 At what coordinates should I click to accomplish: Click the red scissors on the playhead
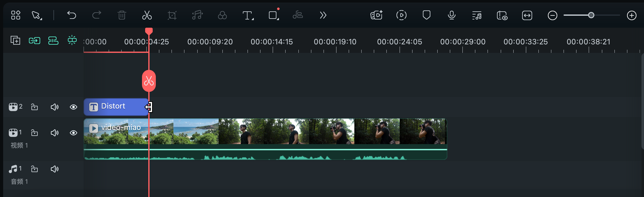pos(149,81)
